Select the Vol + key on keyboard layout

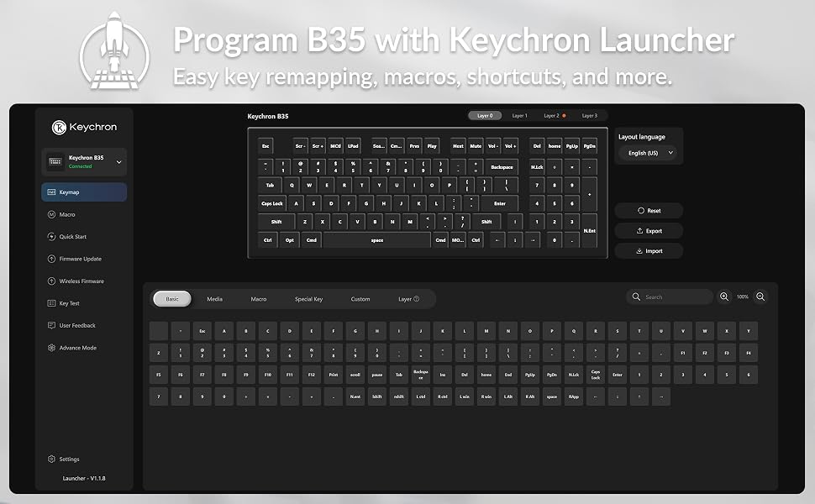510,146
